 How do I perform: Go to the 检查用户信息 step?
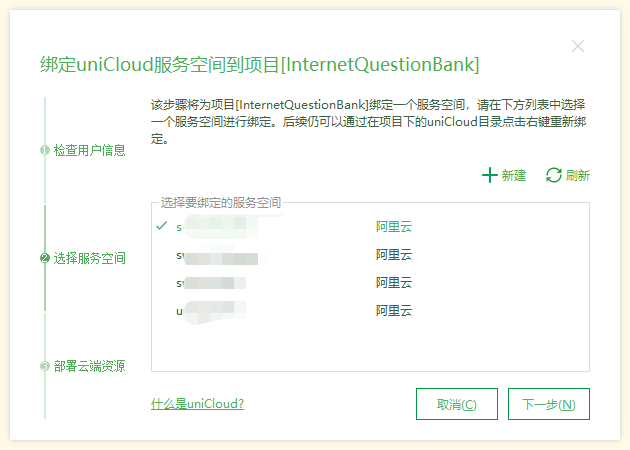[x=90, y=150]
